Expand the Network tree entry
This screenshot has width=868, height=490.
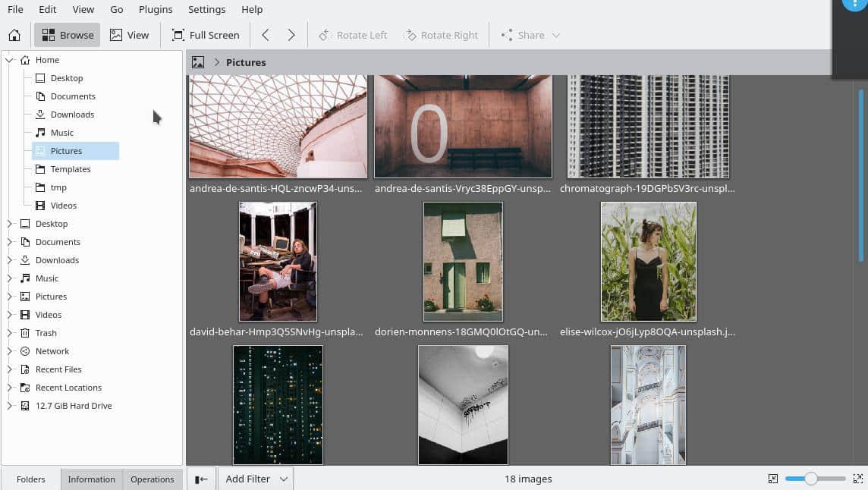coord(10,351)
